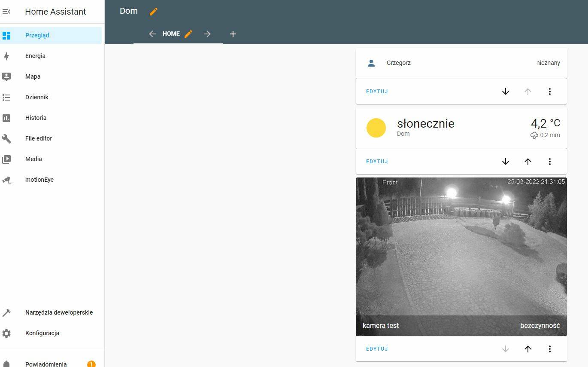Open Grzegorz card more options menu
Image resolution: width=588 pixels, height=367 pixels.
(x=550, y=92)
